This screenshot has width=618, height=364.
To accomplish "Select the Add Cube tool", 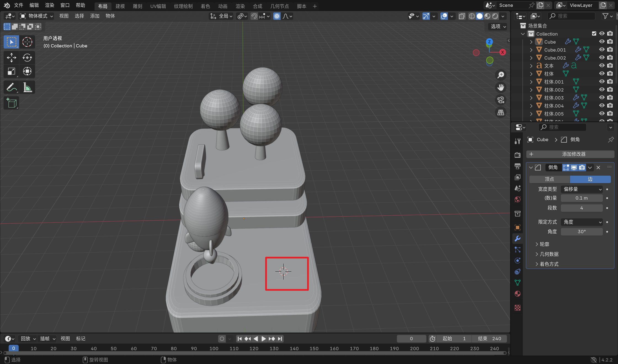I will (x=11, y=103).
